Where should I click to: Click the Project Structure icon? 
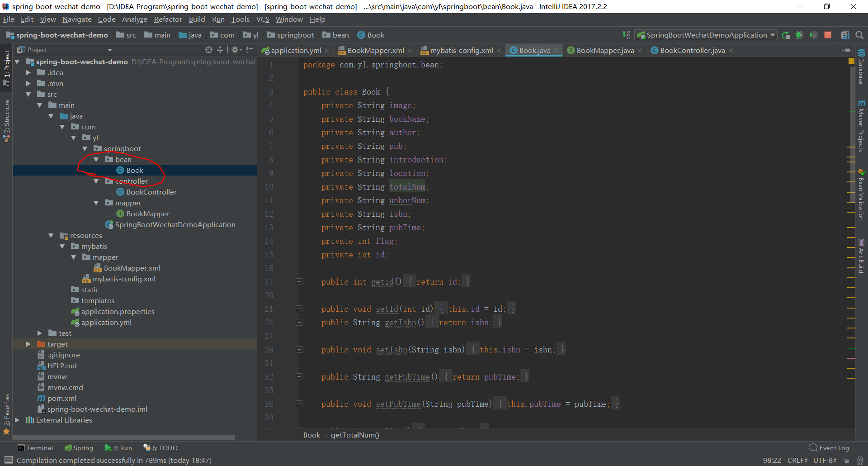pos(845,35)
